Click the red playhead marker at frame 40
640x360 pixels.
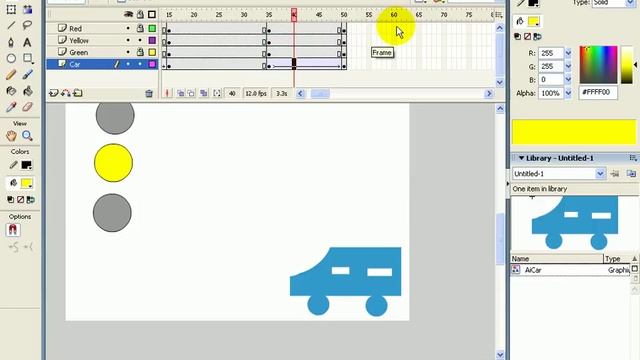(294, 15)
